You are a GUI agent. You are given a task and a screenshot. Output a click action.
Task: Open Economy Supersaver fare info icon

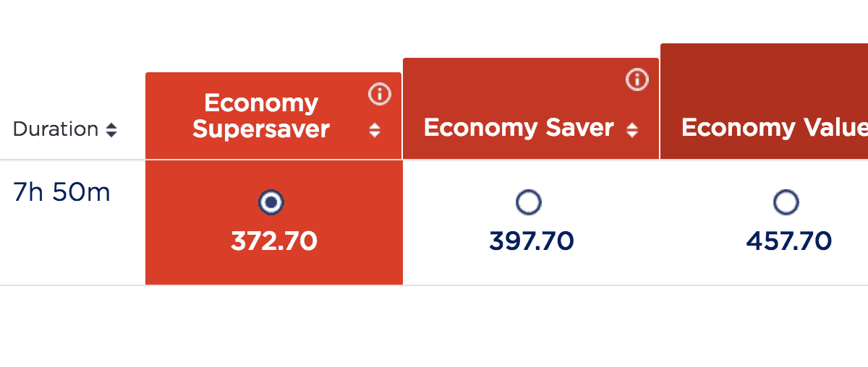tap(380, 94)
